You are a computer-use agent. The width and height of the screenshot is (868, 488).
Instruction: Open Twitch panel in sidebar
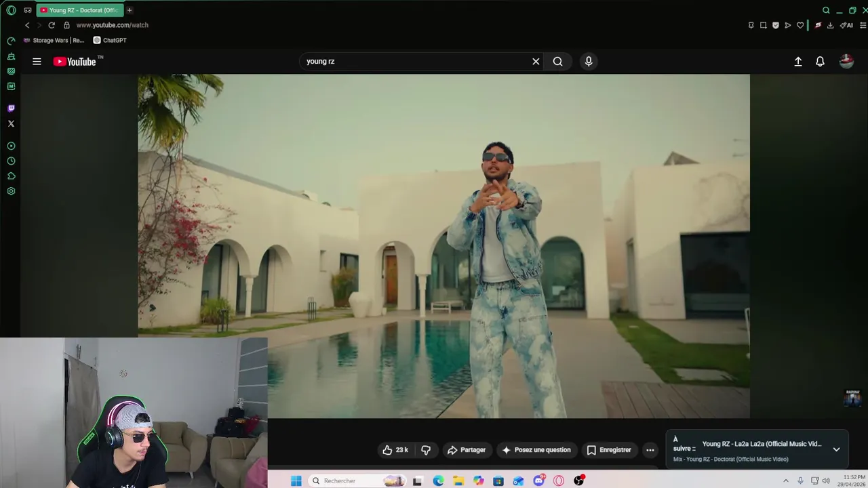(11, 108)
